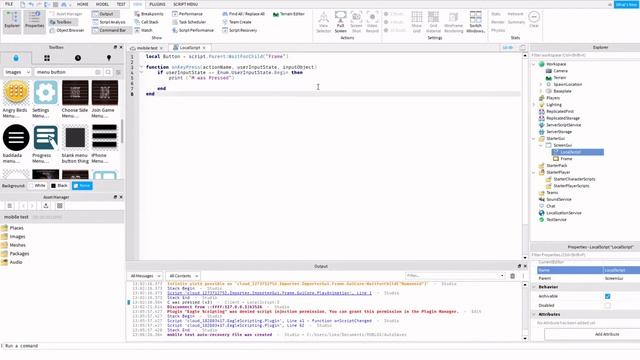The image size is (640, 360).
Task: Open the All Contexts dropdown in Output
Action: [x=183, y=276]
